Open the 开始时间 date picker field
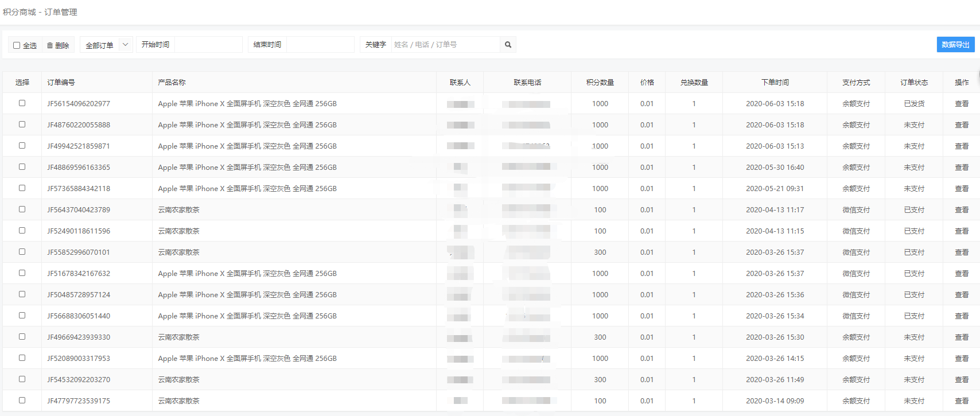The image size is (980, 416). tap(208, 45)
